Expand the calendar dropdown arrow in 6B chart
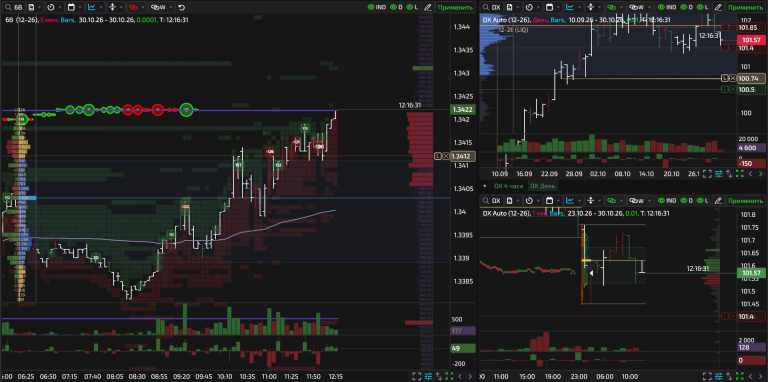 tap(80, 7)
